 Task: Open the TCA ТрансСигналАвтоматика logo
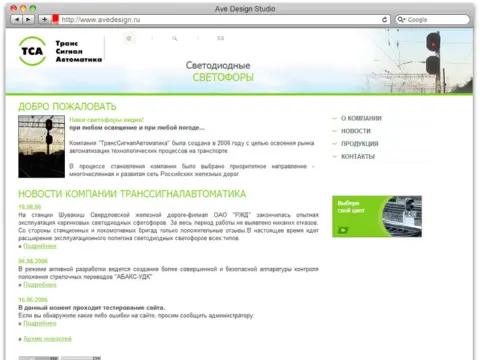tap(60, 51)
